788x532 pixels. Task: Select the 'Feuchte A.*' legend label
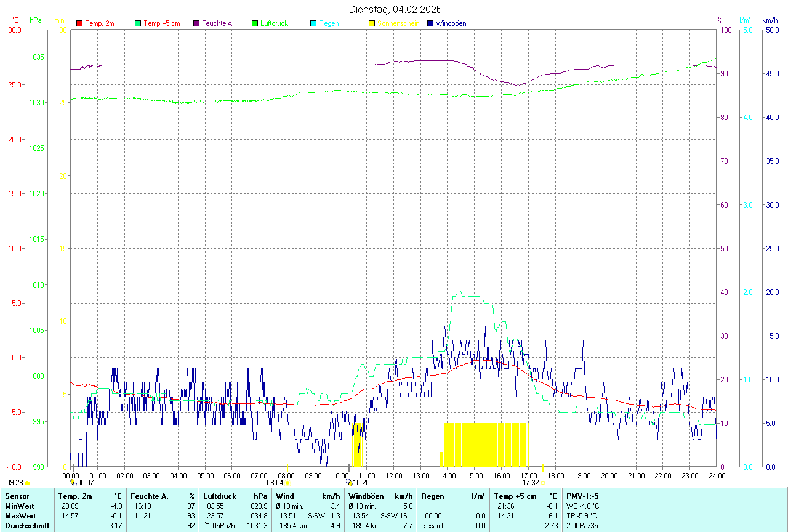point(219,23)
